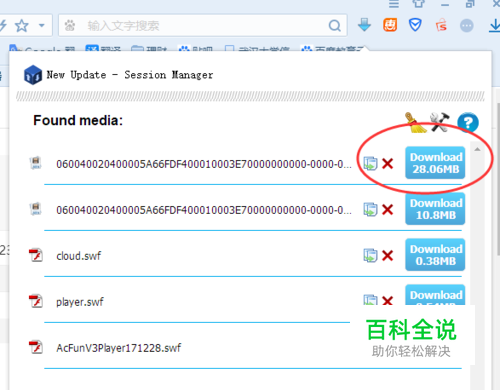This screenshot has width=500, height=390.
Task: Open the grey more-extensions ellipsis icon
Action: click(x=467, y=25)
